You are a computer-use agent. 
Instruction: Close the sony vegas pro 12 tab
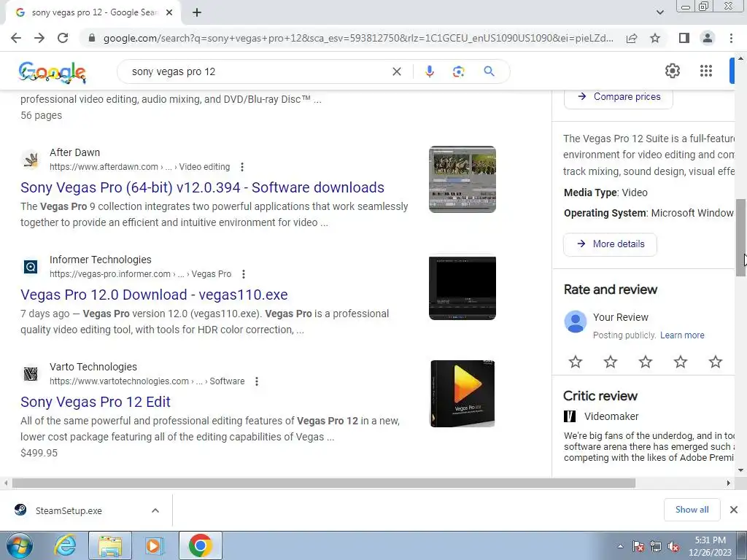pos(169,12)
